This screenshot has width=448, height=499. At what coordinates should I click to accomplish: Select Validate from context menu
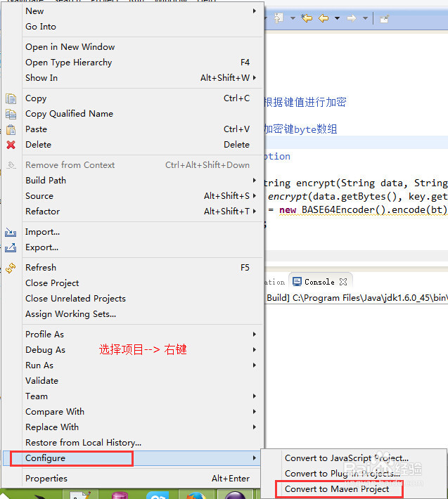pos(133,381)
